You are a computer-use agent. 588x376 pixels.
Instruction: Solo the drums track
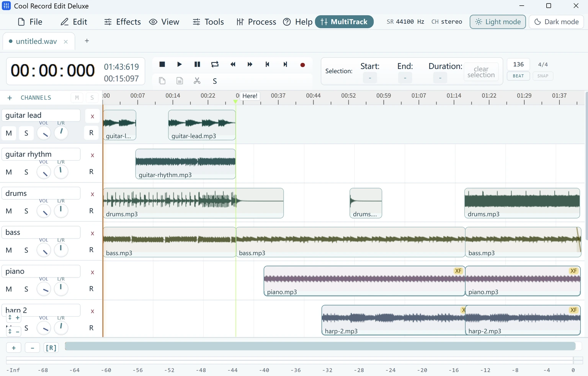[x=26, y=211]
